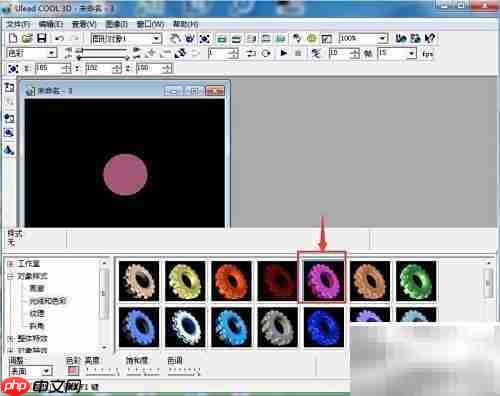Click the 饱和度 saturation slider
The image size is (500, 396).
point(143,371)
